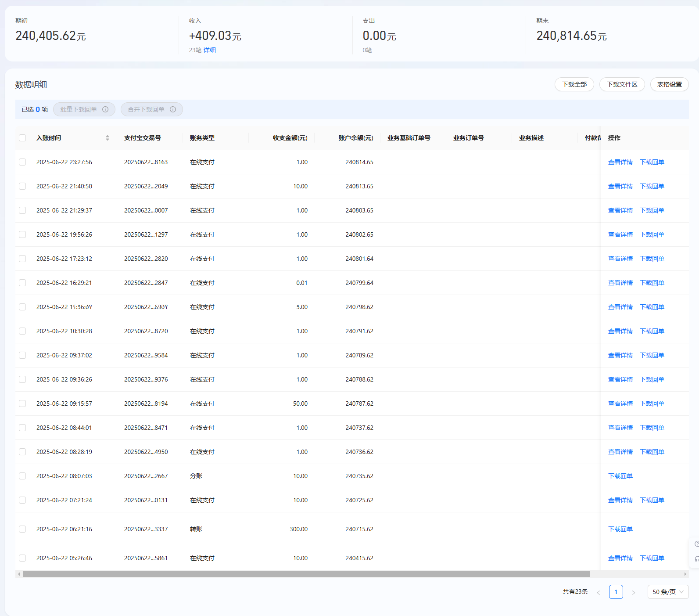Open 查看详情 for transaction 20250622...1297
699x616 pixels.
pos(620,234)
